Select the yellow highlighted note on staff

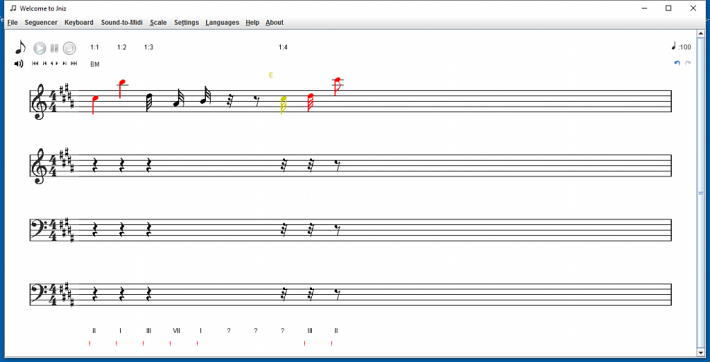tap(283, 105)
